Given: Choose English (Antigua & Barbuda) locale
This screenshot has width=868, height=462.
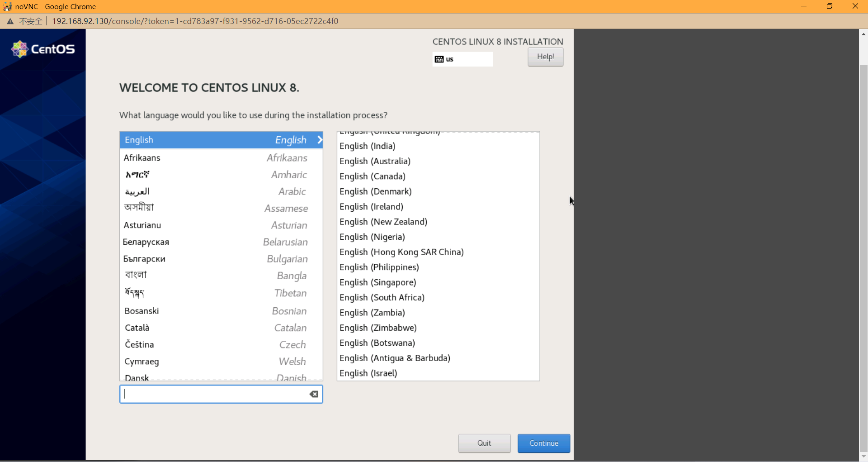Looking at the screenshot, I should click(x=438, y=358).
